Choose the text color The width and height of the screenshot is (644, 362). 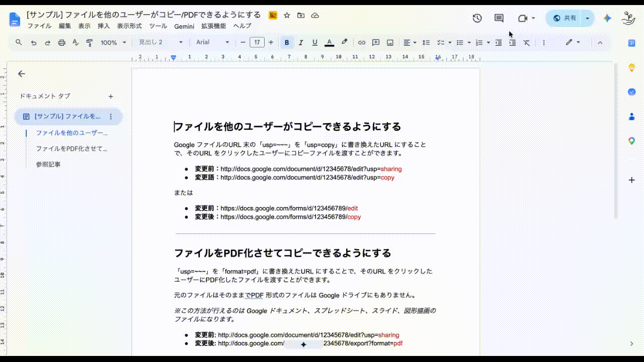(330, 43)
